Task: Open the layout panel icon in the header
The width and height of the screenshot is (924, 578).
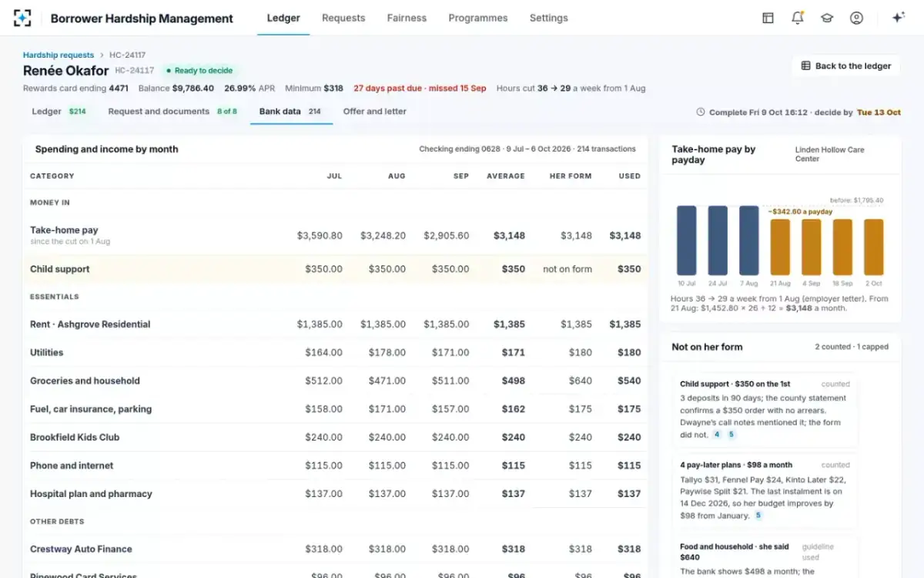Action: pyautogui.click(x=768, y=18)
